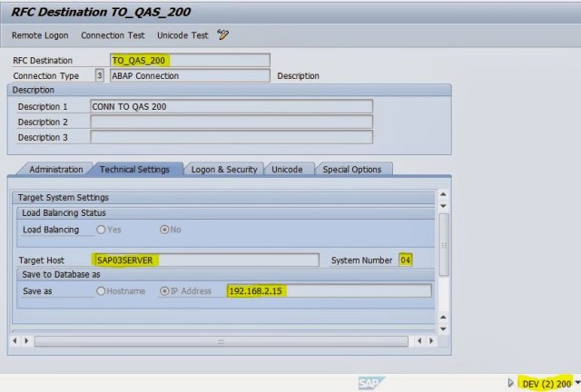Viewport: 581px width, 392px height.
Task: Choose Save as Hostname radio button
Action: (101, 291)
